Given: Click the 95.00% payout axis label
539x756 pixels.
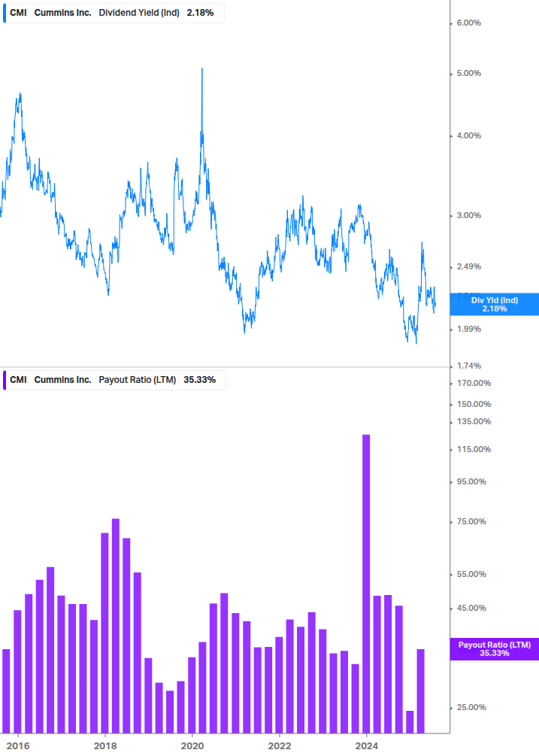Looking at the screenshot, I should pos(471,481).
